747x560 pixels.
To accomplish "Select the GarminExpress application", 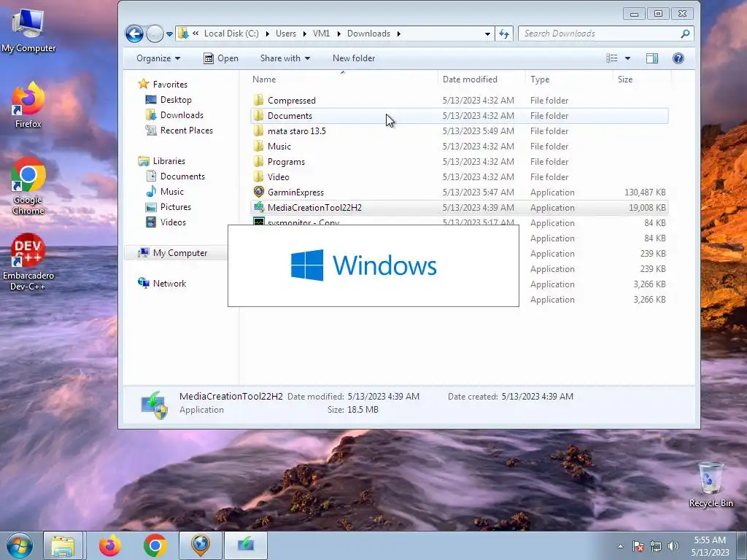I will point(460,192).
